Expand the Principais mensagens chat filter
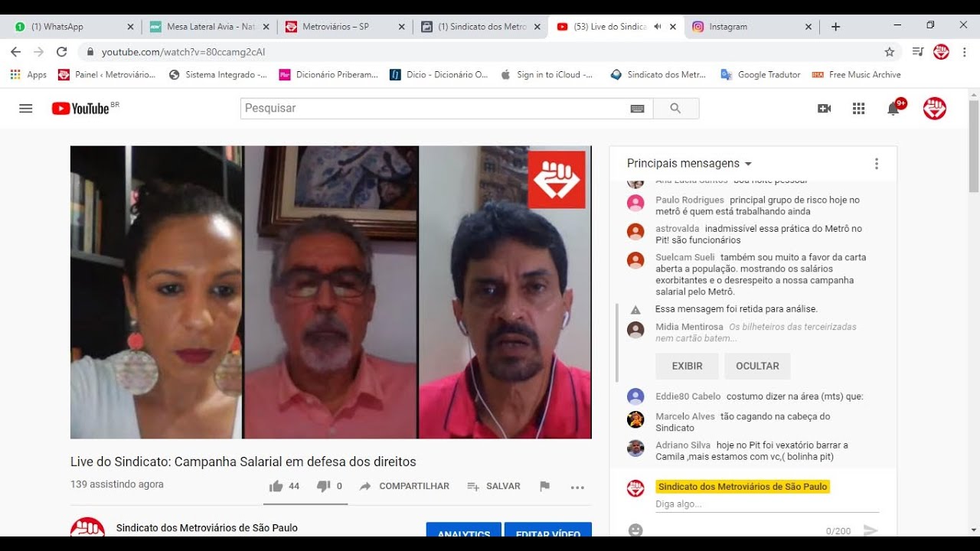The height and width of the screenshot is (551, 980). pos(689,163)
